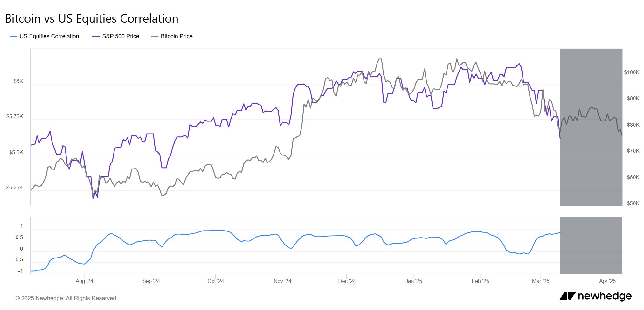644x310 pixels.
Task: Click the blue US Equities Correlation line marker
Action: [x=13, y=36]
